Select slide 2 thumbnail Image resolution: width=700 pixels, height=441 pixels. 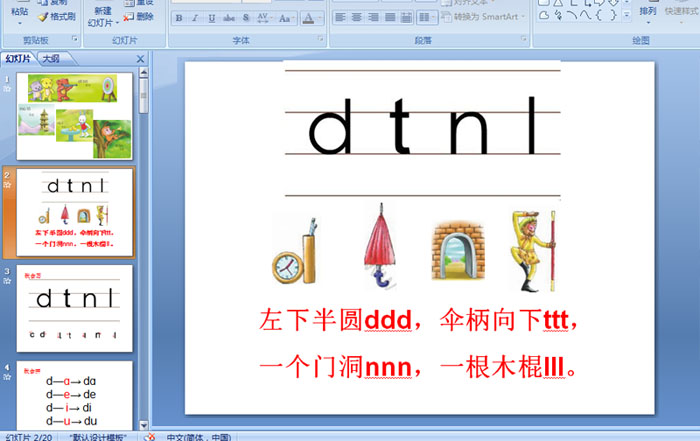75,212
